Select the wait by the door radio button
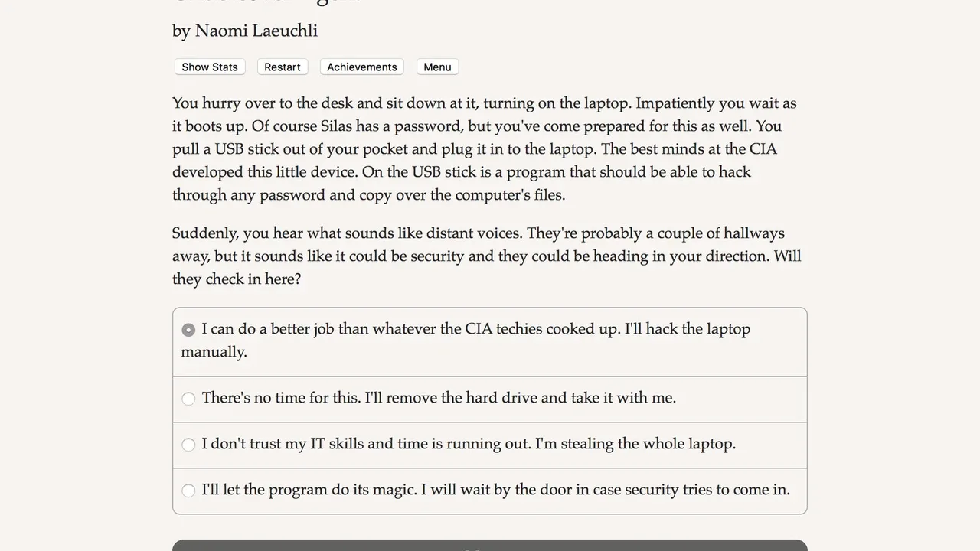Image resolution: width=980 pixels, height=551 pixels. click(188, 491)
